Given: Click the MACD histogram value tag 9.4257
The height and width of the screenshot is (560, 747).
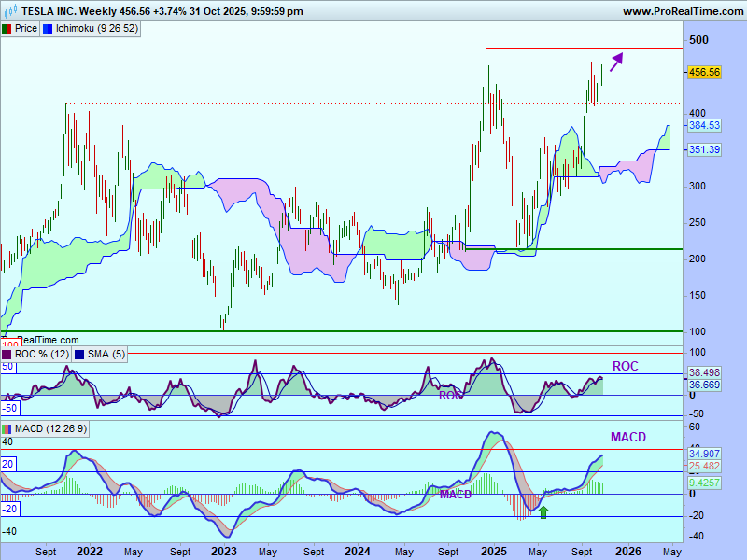Looking at the screenshot, I should 703,483.
